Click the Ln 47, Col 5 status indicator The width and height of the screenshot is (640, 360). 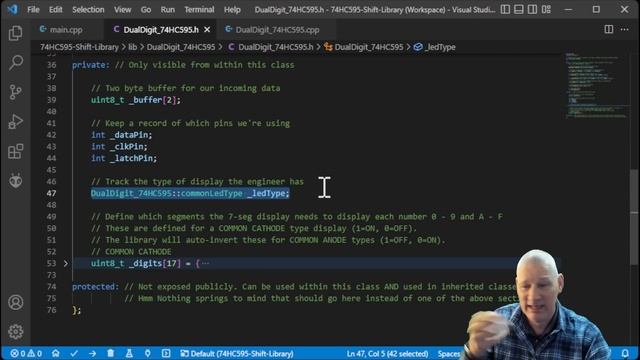387,353
